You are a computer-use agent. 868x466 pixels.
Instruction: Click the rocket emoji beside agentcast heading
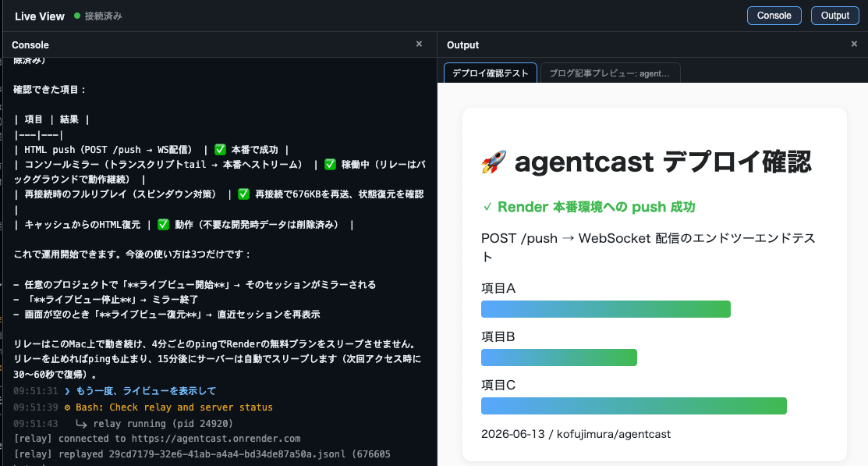pyautogui.click(x=494, y=162)
